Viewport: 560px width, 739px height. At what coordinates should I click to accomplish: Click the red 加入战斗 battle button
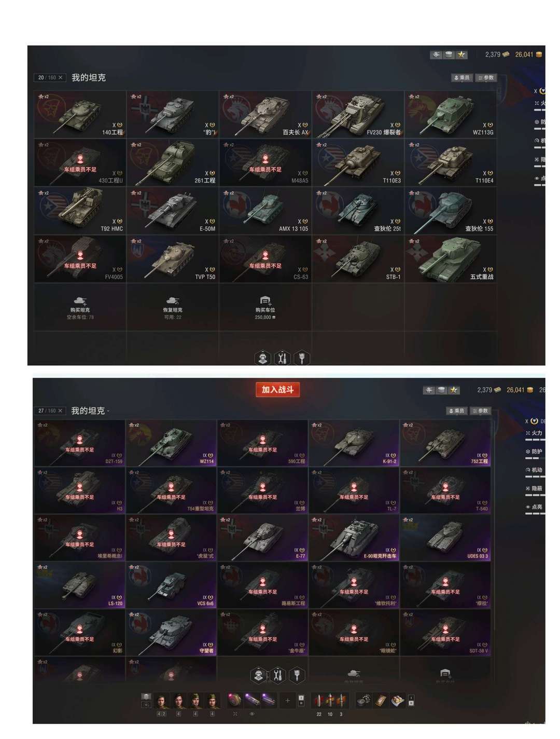(x=277, y=389)
